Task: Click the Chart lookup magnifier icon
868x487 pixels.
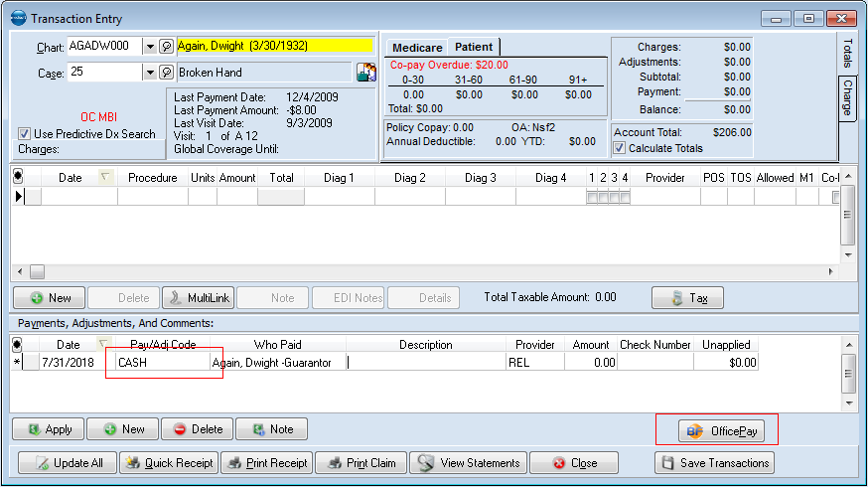Action: 166,46
